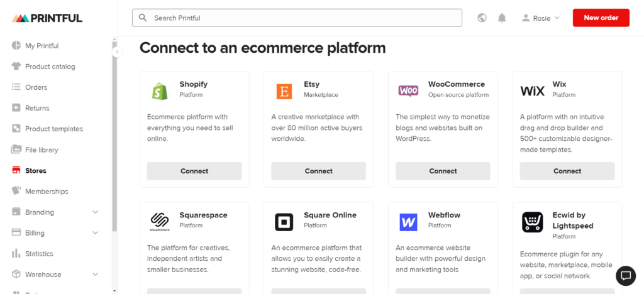Open the live chat bubble
This screenshot has height=294, width=644.
click(x=625, y=275)
